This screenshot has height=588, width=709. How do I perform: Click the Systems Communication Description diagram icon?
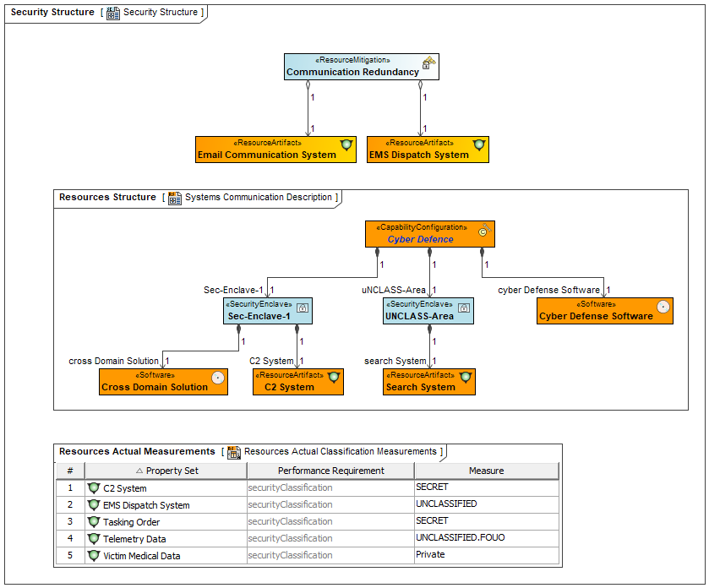point(175,198)
